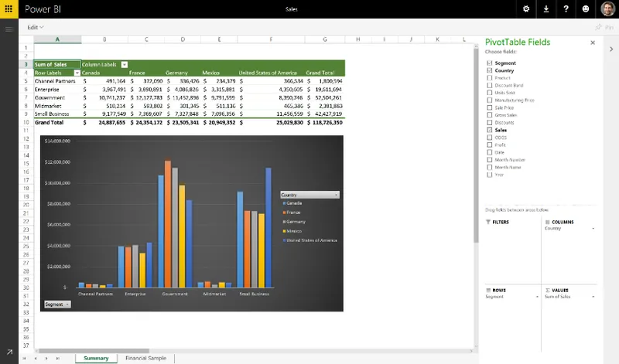Go to the last sheet navigation arrow
Image resolution: width=619 pixels, height=364 pixels.
point(57,359)
